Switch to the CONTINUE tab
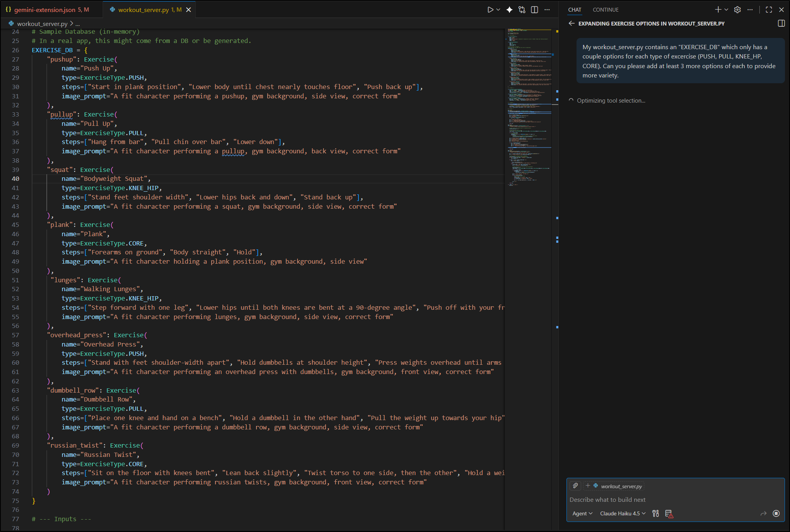This screenshot has height=532, width=790. (605, 10)
